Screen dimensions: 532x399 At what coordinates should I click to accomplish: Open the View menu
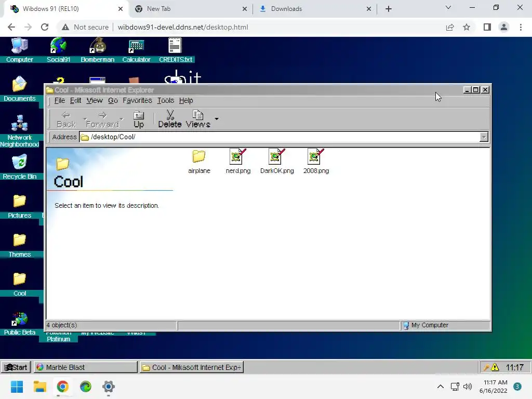pyautogui.click(x=95, y=100)
